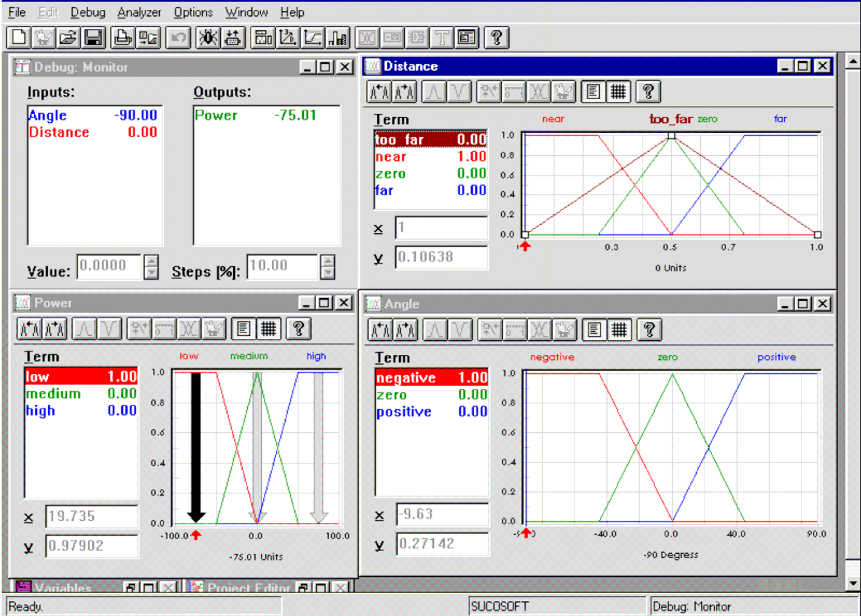Open Angle window help icon
861x616 pixels.
(649, 330)
